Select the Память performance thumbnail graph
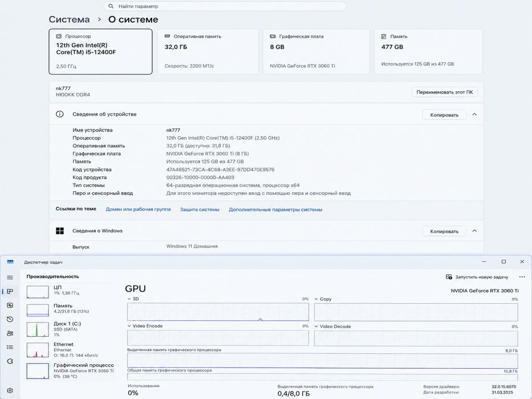 click(38, 310)
